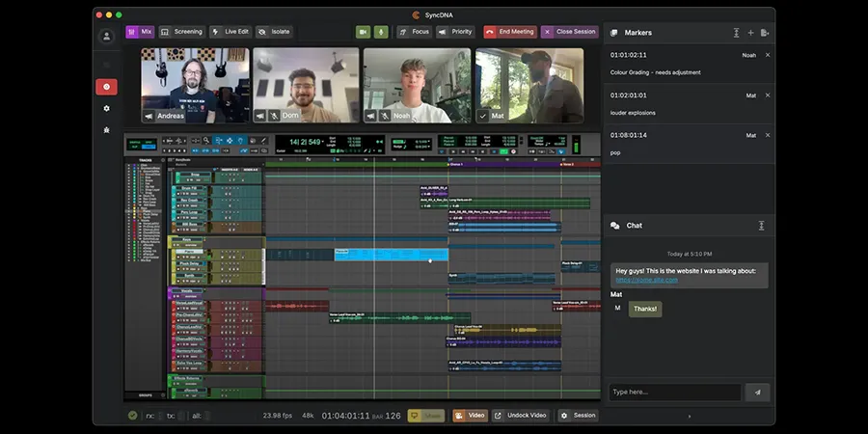Toggle the green microphone button
This screenshot has height=434, width=868.
[x=381, y=32]
